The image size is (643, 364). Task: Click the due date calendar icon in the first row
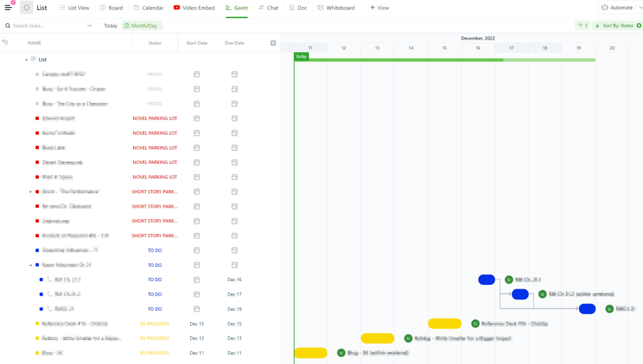[x=234, y=74]
